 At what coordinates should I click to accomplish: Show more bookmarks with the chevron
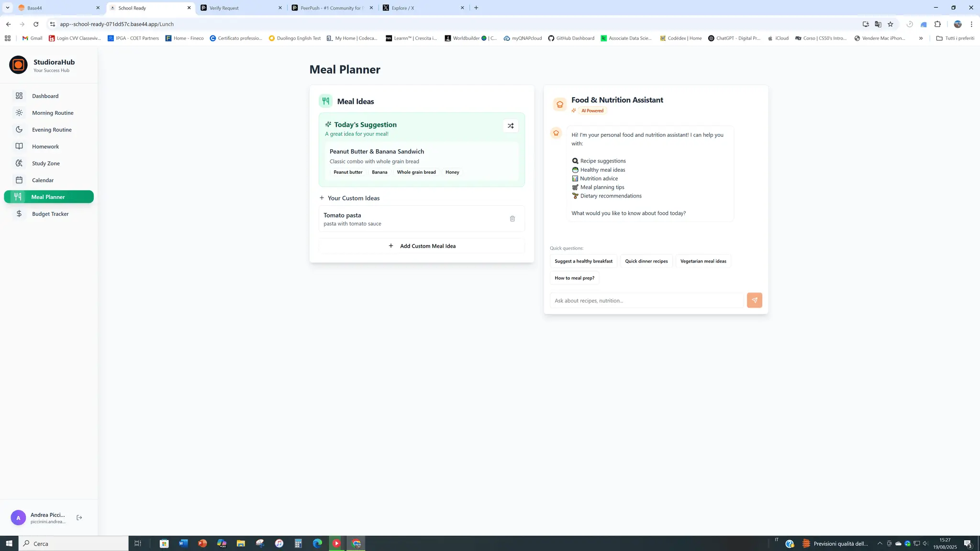tap(921, 38)
